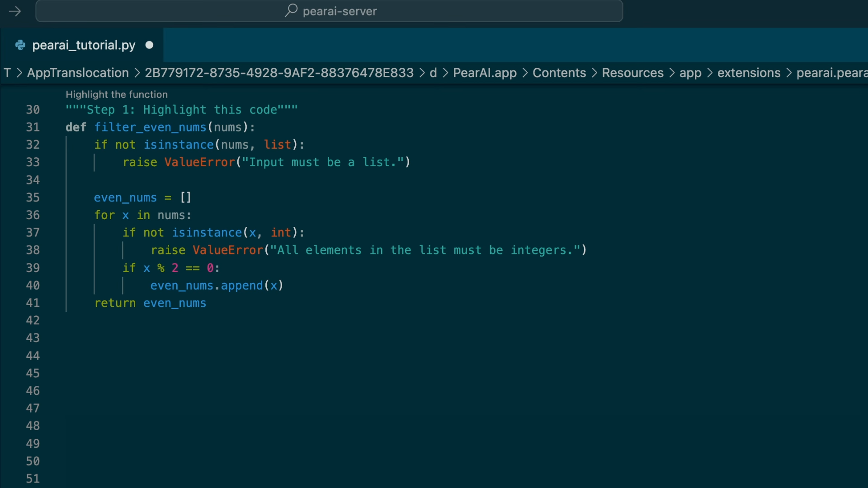The width and height of the screenshot is (868, 488).
Task: Click 'isinstance(nums, list)' on line 32
Action: point(221,145)
